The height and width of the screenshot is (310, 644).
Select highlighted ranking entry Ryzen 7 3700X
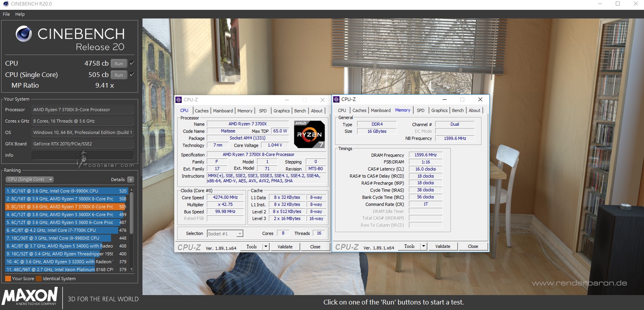(66, 207)
